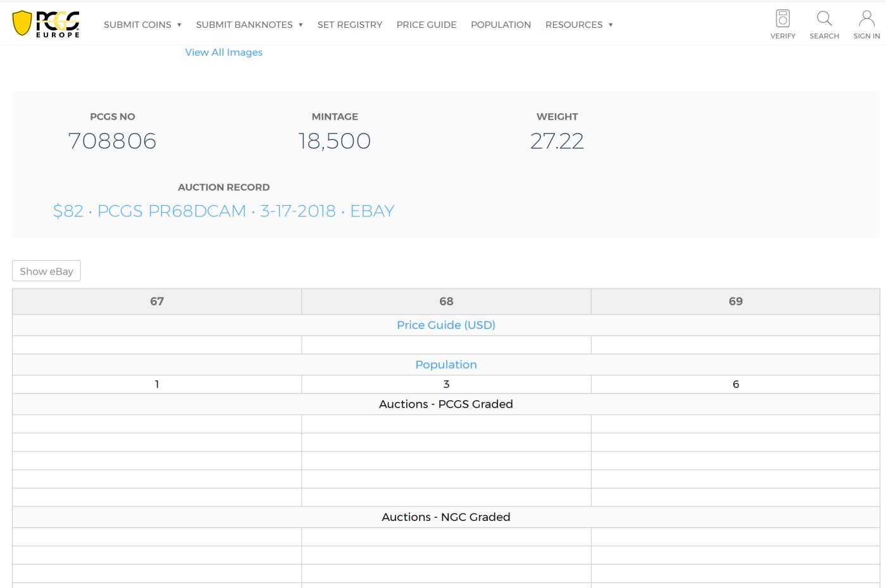Expand the Submit Banknotes dropdown

pyautogui.click(x=249, y=25)
